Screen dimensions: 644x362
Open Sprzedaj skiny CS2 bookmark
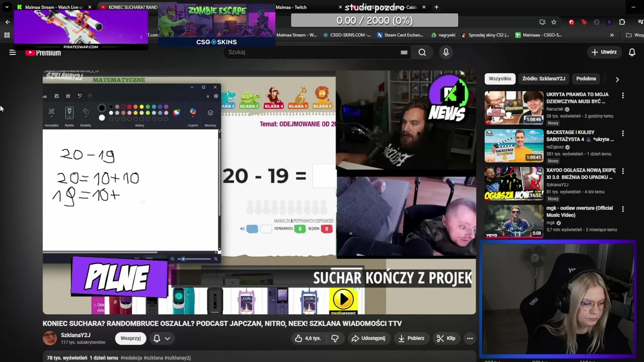(486, 35)
